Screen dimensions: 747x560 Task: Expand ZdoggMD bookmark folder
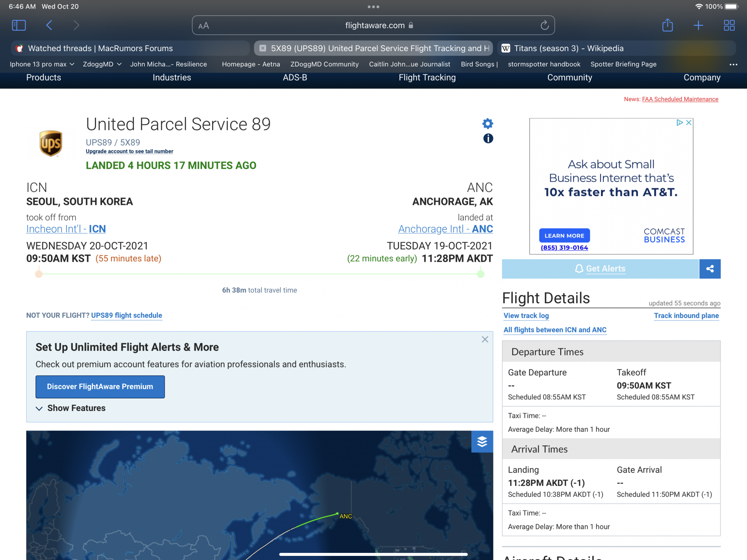[x=102, y=64]
